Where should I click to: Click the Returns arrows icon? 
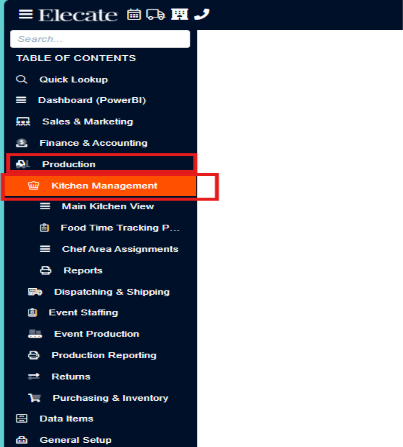[34, 376]
